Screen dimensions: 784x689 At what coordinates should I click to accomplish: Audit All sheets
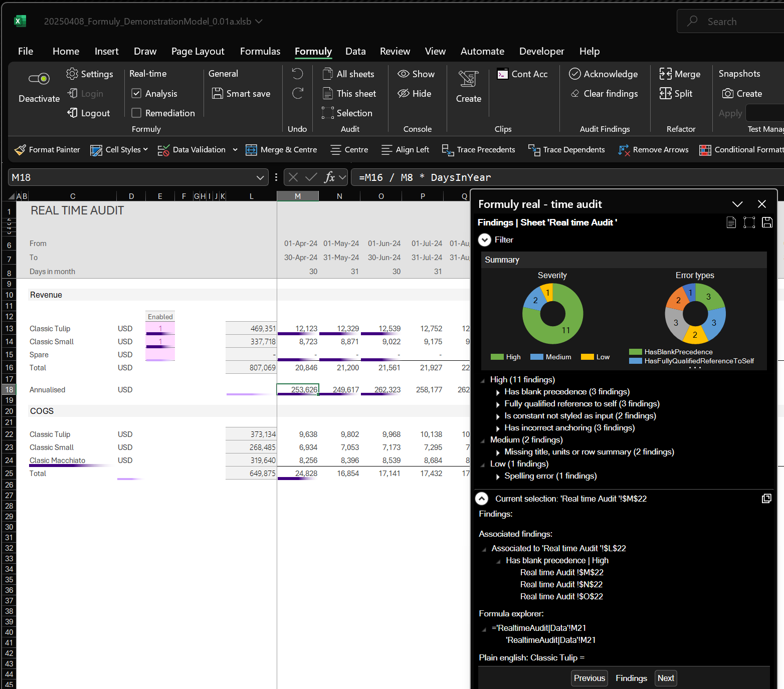(348, 74)
